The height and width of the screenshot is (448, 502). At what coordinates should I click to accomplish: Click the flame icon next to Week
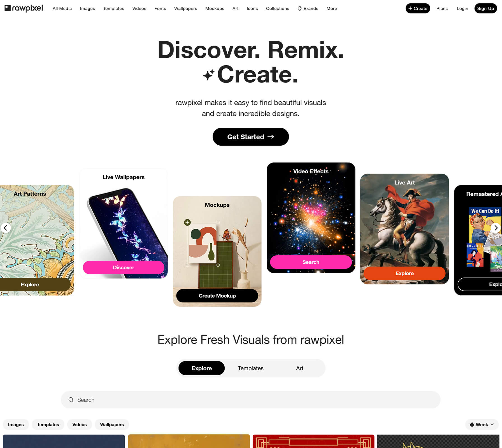pyautogui.click(x=472, y=424)
